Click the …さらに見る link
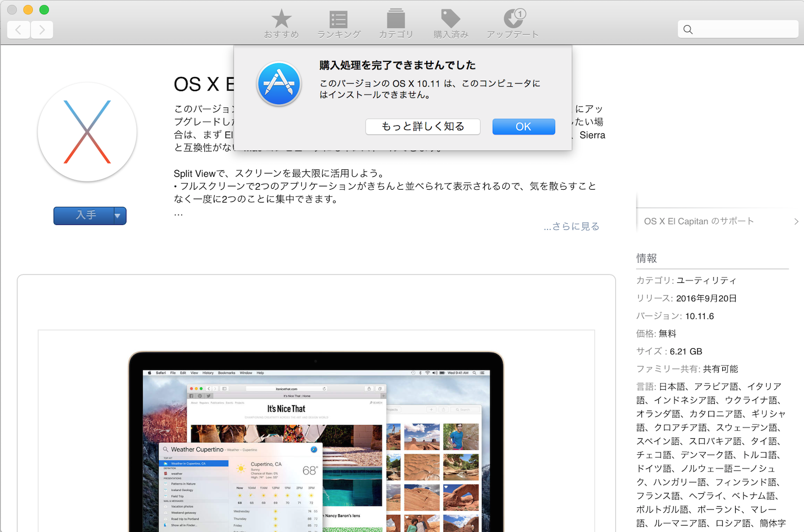Screen dimensions: 804x532 572,226
